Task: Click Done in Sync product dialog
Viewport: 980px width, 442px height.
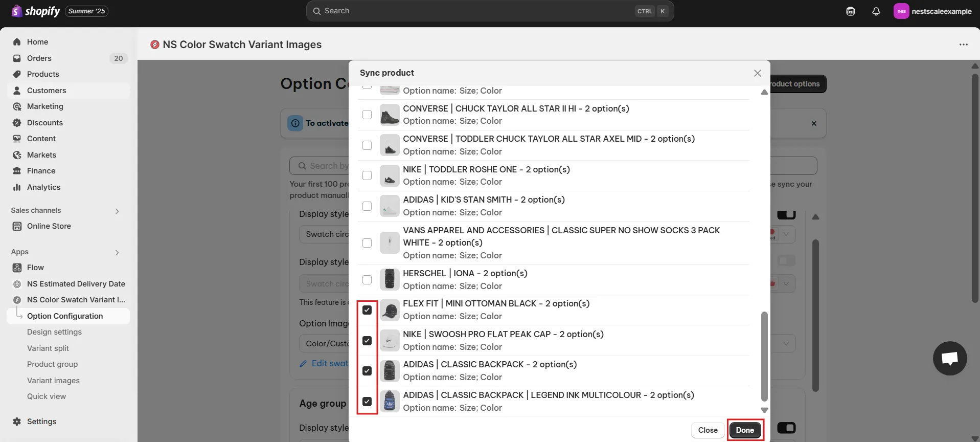Action: point(745,430)
